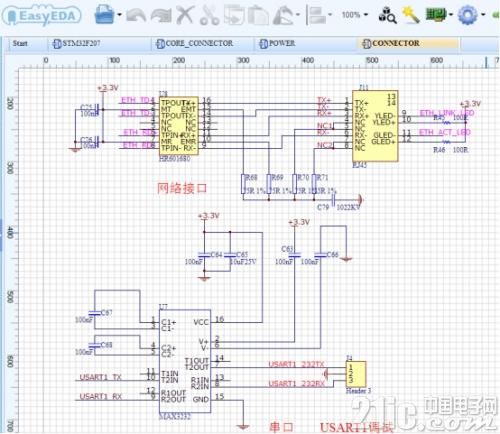Viewport: 500px width, 434px height.
Task: Click the USART1_TX net label
Action: pos(101,377)
